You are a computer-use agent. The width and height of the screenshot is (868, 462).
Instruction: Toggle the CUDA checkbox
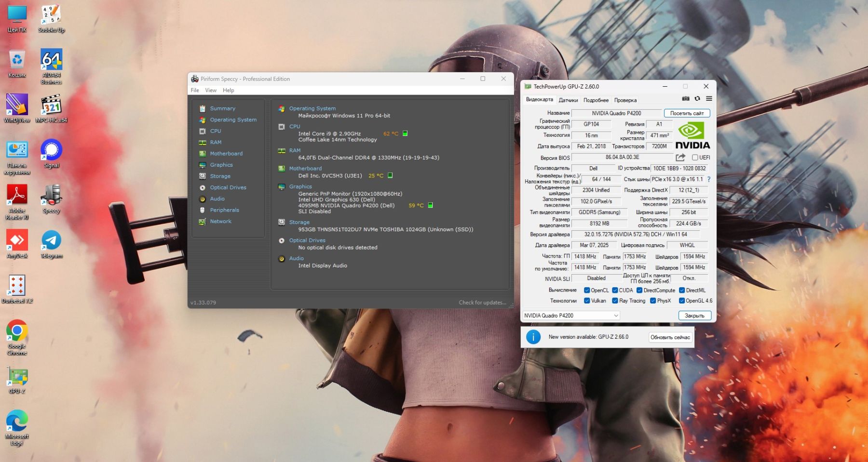click(x=615, y=290)
